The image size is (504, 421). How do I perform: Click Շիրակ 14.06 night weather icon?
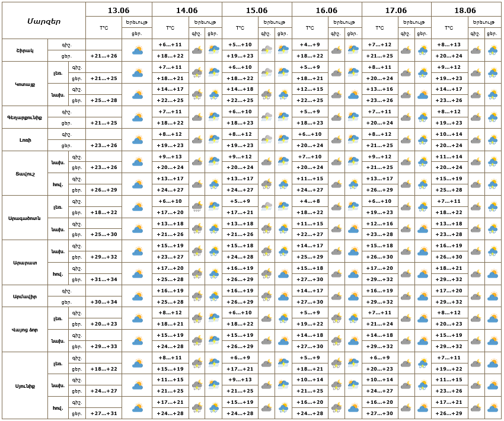point(197,50)
